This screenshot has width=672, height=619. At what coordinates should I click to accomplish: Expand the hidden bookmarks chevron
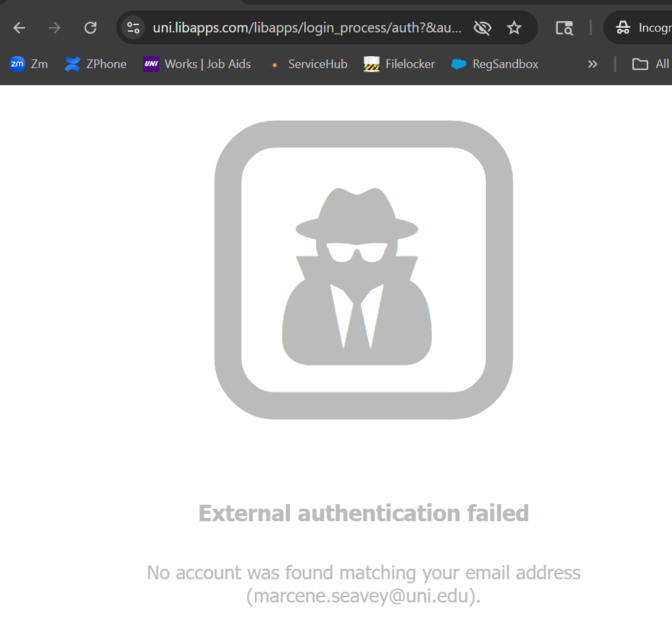[592, 64]
